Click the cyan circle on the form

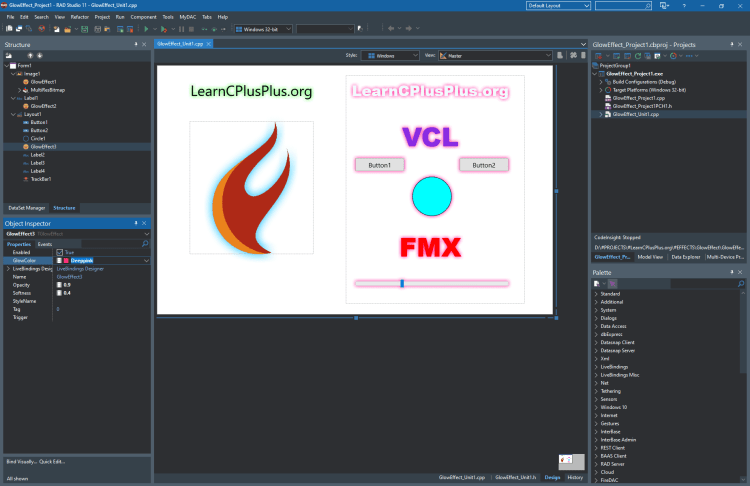point(431,196)
